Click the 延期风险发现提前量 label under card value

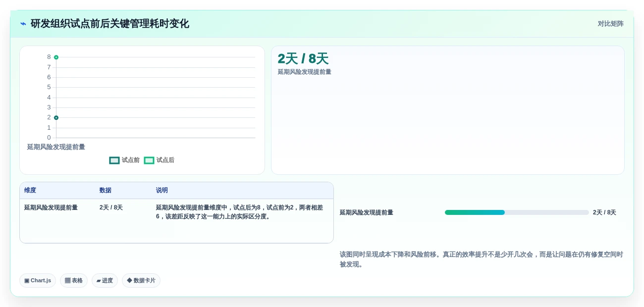(305, 72)
